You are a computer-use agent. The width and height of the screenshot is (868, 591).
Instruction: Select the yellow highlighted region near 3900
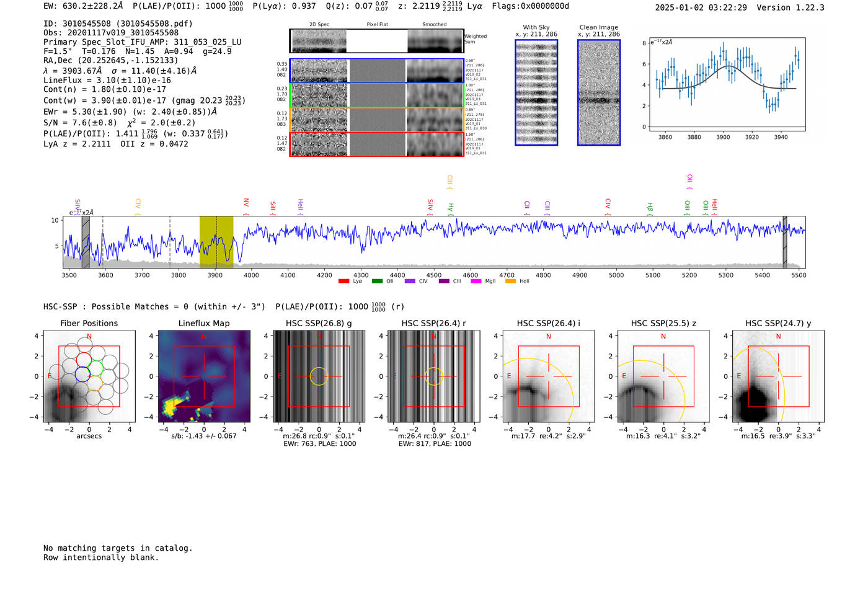216,242
